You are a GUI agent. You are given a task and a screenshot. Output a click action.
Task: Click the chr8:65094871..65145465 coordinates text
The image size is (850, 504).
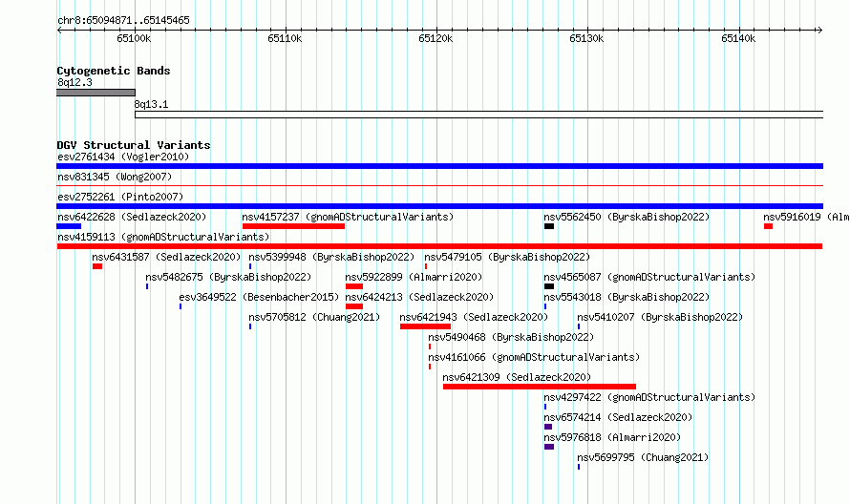click(x=123, y=21)
